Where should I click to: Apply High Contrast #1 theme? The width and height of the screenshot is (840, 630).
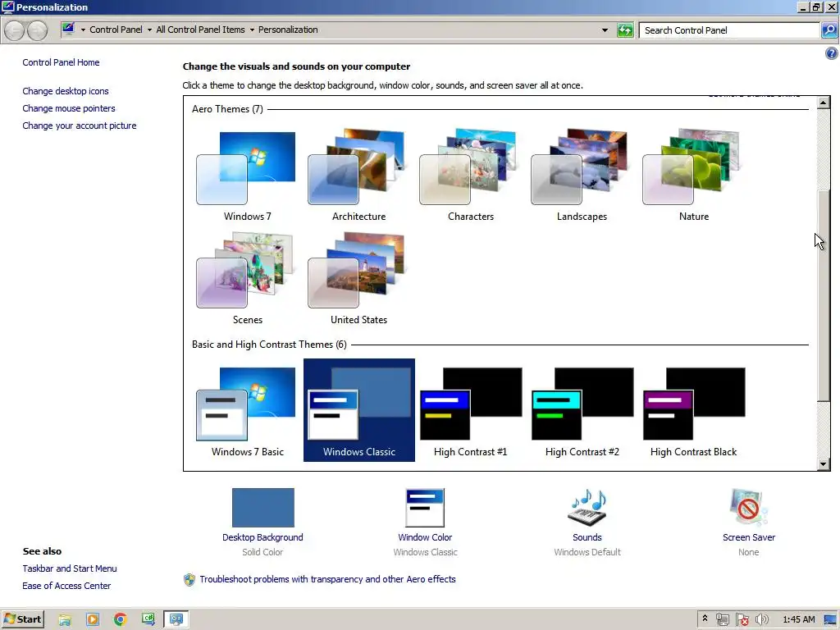(470, 410)
